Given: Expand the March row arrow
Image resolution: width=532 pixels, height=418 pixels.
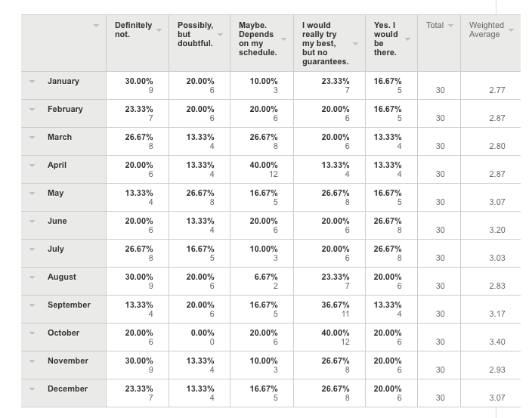Looking at the screenshot, I should 32,137.
